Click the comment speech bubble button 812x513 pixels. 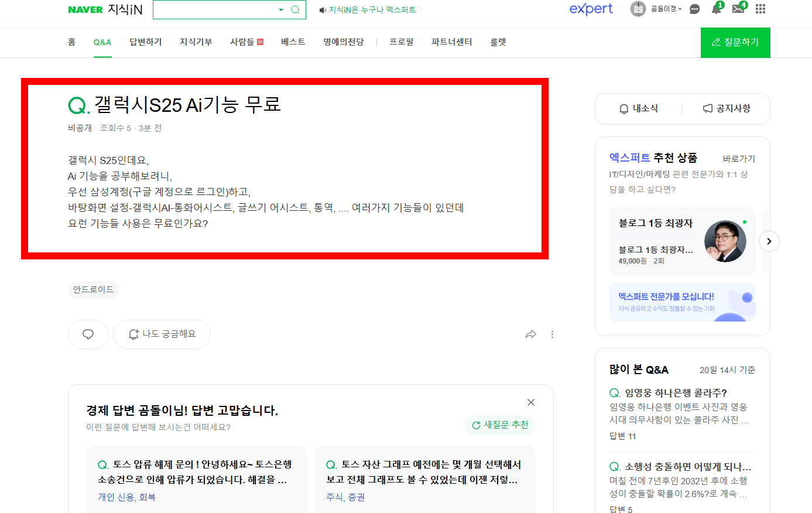click(x=88, y=334)
